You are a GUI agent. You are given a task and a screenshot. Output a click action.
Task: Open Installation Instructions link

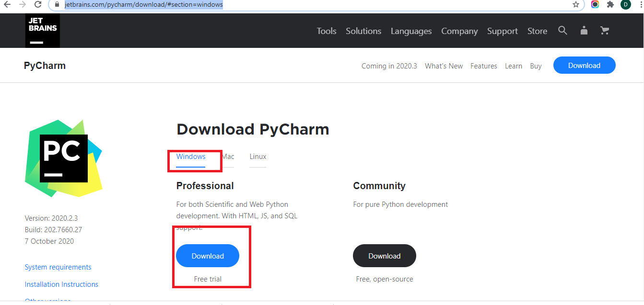(x=61, y=284)
